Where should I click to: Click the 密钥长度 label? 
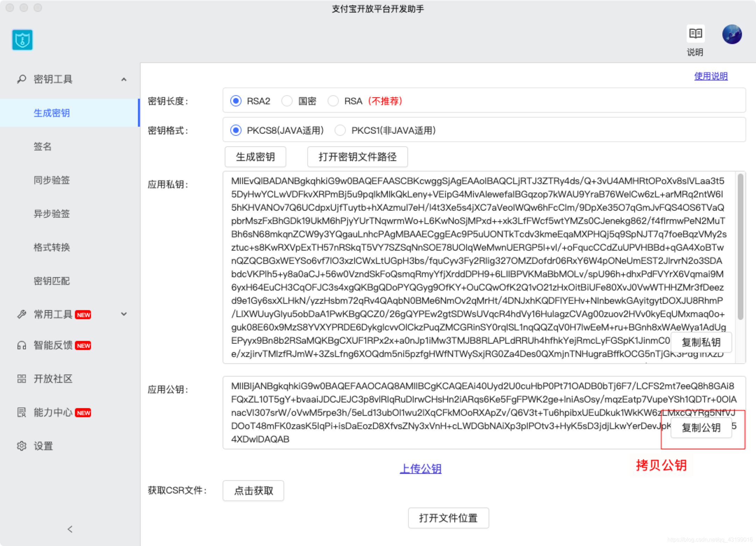click(x=168, y=101)
